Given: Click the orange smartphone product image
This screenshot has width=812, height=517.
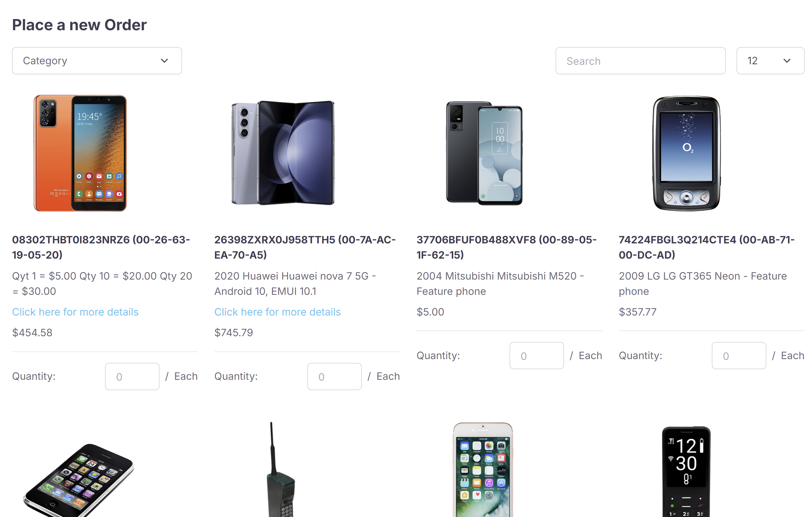Looking at the screenshot, I should pos(80,154).
